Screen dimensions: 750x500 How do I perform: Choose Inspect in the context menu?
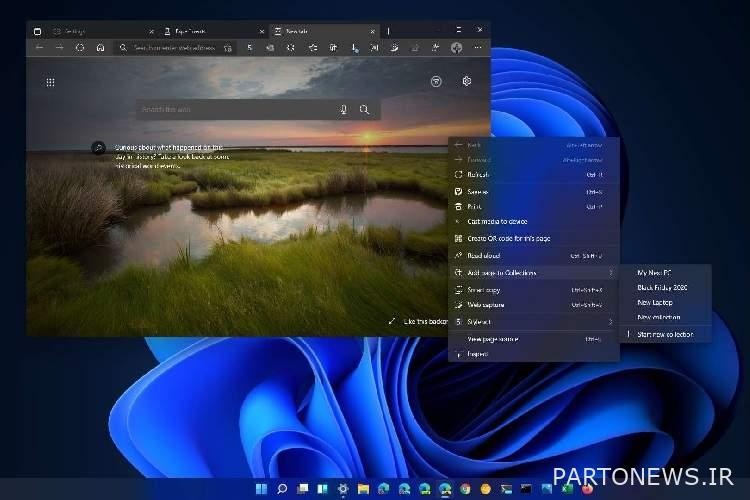533,354
